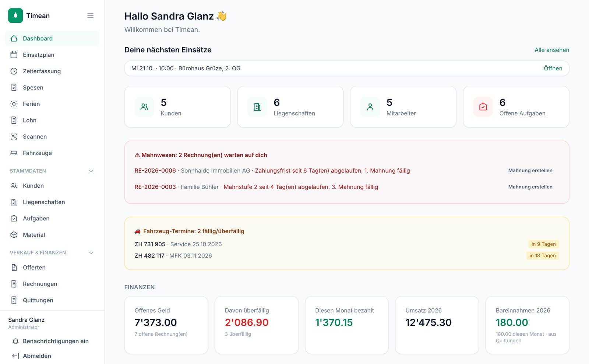Click the Liegenschaften building icon in sidebar

pyautogui.click(x=14, y=202)
